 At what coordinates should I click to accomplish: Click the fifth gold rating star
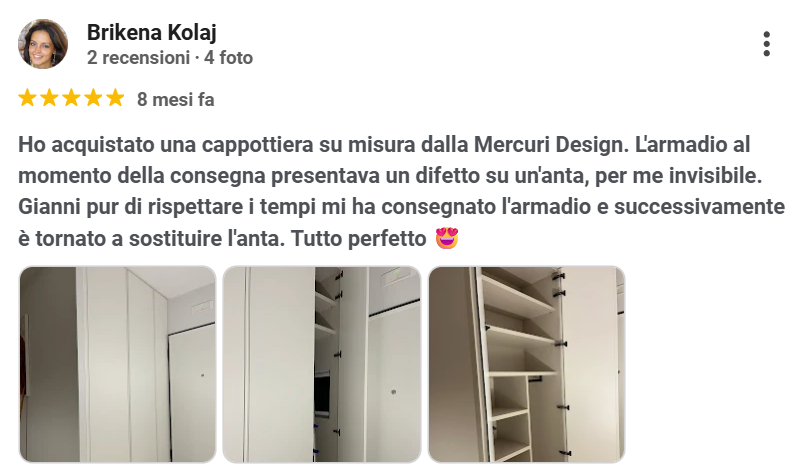pos(115,98)
